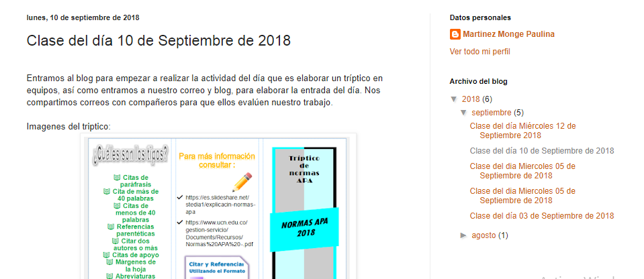
Task: Open Martinez Monge Paulina profile link
Action: pyautogui.click(x=508, y=34)
